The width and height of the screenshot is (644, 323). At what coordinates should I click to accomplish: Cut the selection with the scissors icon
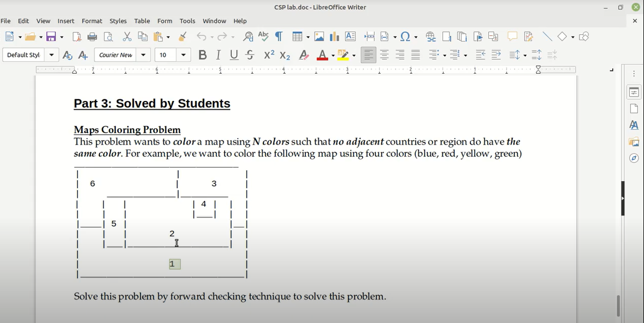point(126,36)
